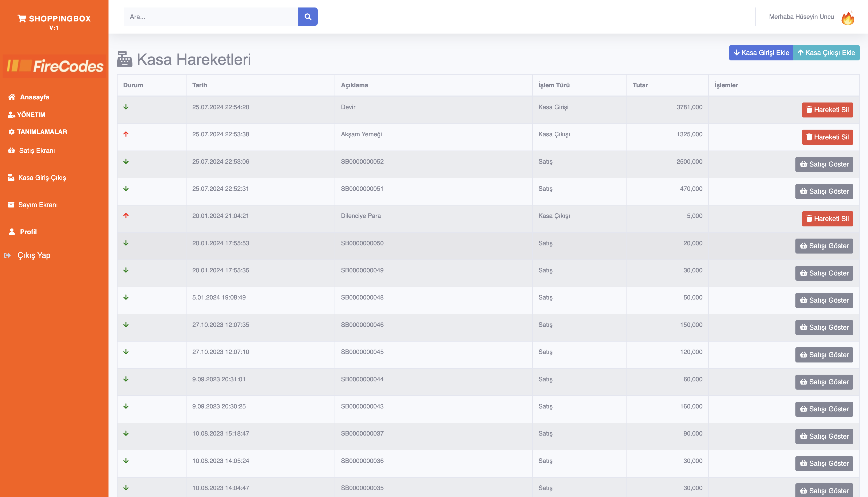Viewport: 868px width, 497px height.
Task: Click the green down arrow on the Devir row
Action: click(x=126, y=107)
